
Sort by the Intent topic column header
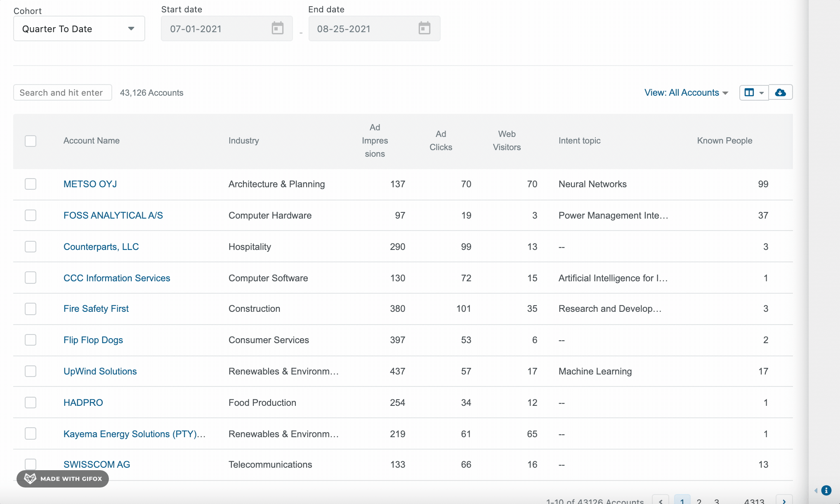(x=579, y=141)
